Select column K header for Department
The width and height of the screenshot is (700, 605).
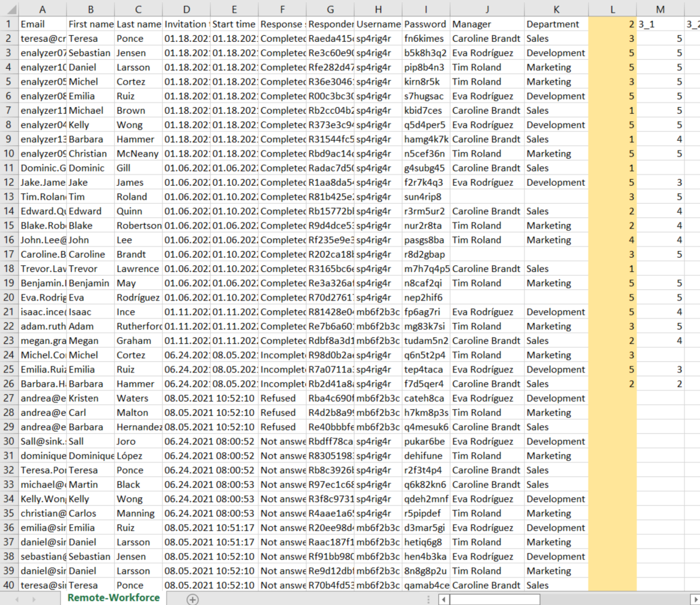pyautogui.click(x=556, y=9)
